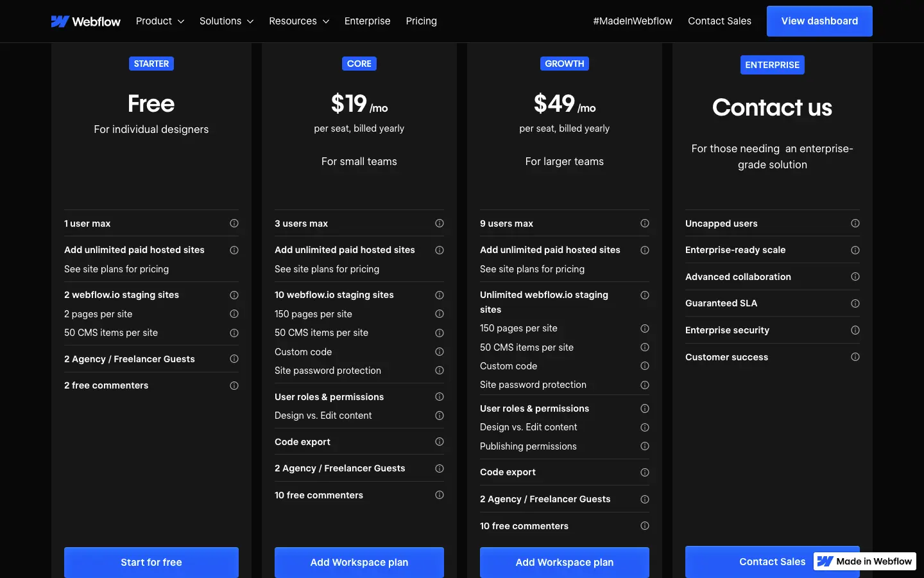The width and height of the screenshot is (924, 578).
Task: Click info icon next to 9 users max
Action: (x=645, y=223)
